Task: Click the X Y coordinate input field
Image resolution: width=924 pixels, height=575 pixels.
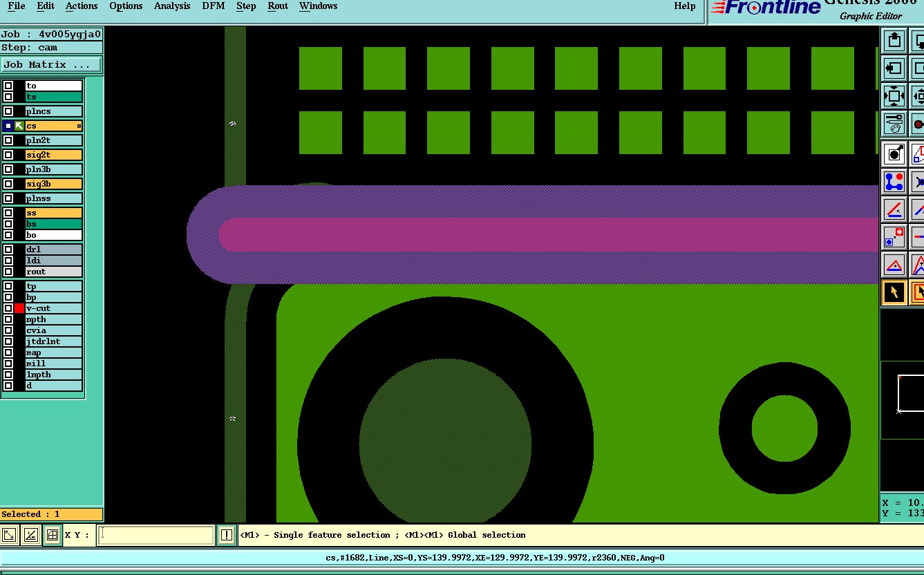Action: tap(155, 535)
